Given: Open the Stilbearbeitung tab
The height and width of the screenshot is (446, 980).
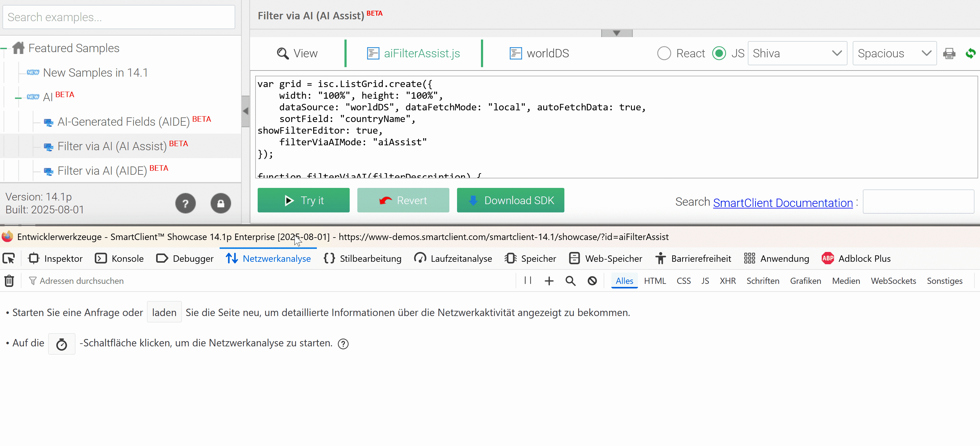Looking at the screenshot, I should click(362, 258).
